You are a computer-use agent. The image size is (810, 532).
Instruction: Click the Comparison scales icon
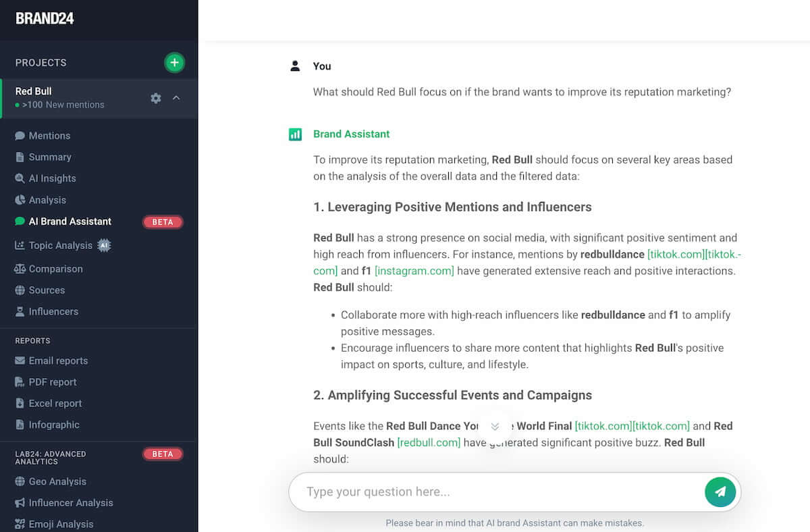click(x=20, y=269)
